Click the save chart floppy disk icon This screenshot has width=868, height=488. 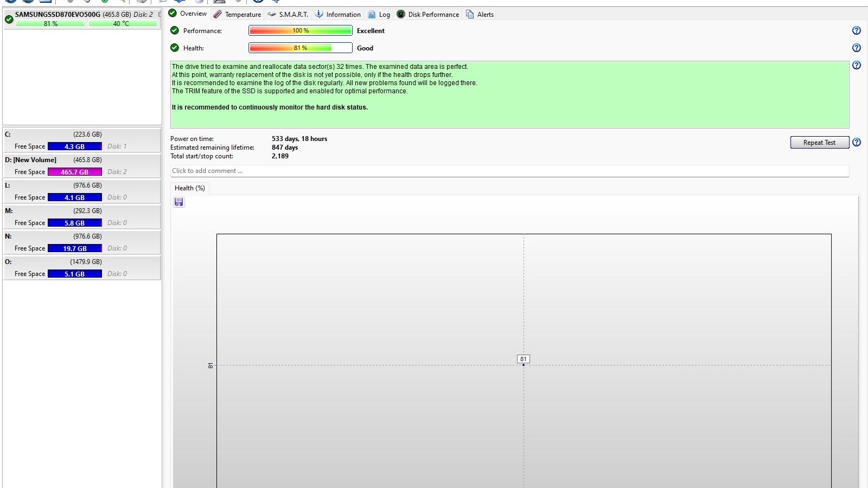tap(179, 202)
